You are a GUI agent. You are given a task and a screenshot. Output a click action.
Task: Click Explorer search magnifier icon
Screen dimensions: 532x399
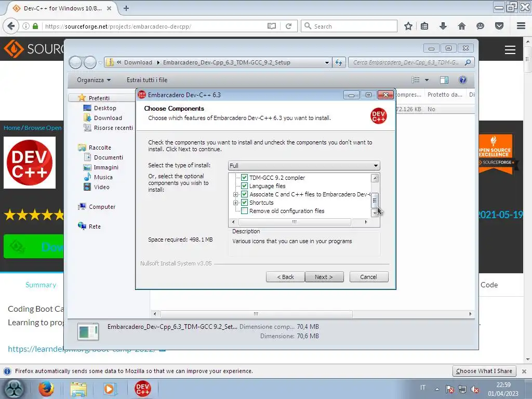(x=468, y=62)
